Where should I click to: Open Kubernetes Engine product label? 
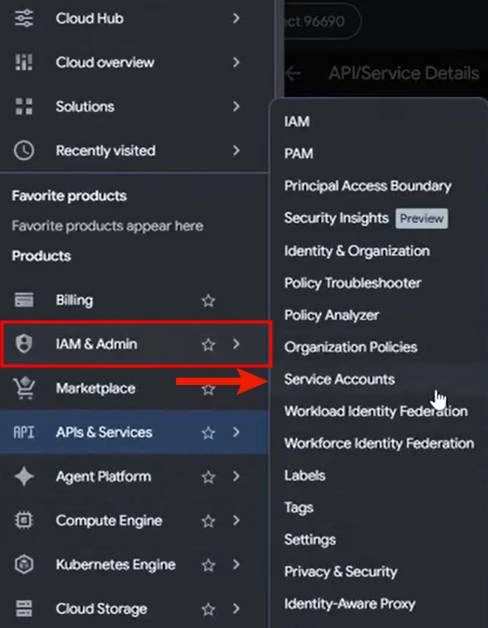115,565
